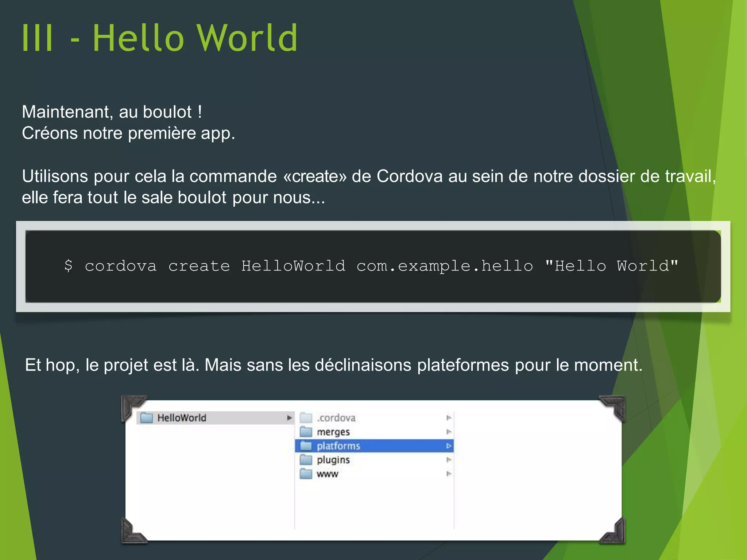Select the 'www' folder name

(328, 474)
